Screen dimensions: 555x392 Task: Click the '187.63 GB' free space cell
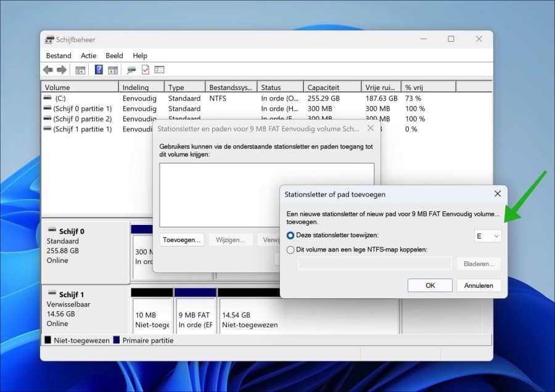click(381, 98)
